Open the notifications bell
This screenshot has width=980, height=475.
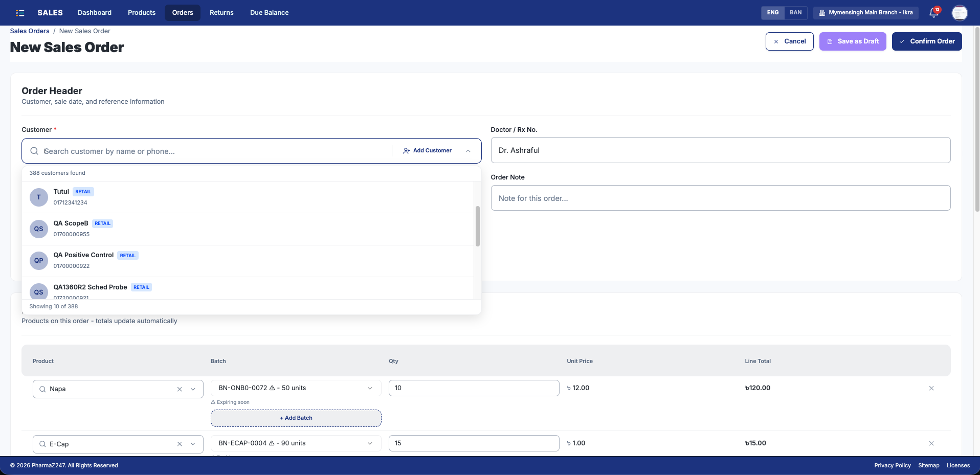point(934,13)
